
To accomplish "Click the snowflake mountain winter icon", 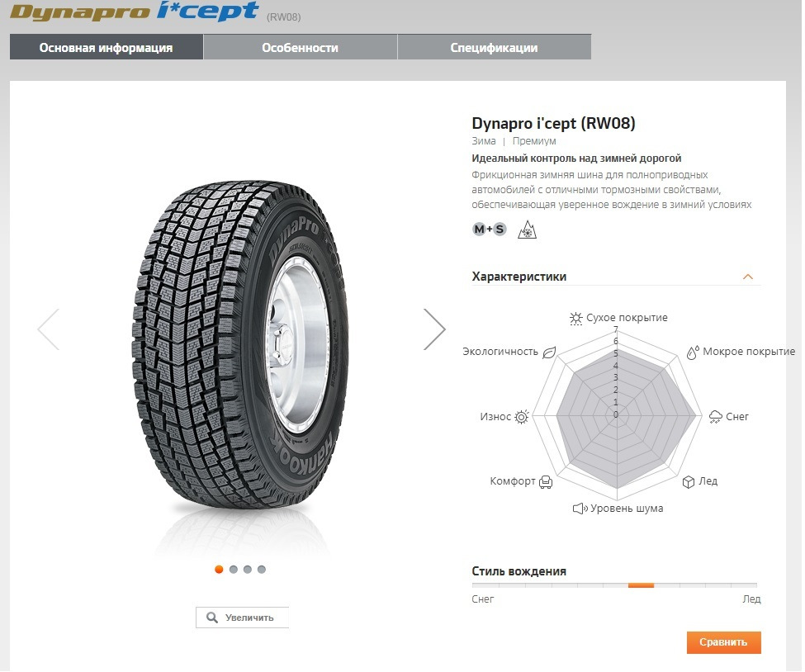I will click(527, 230).
